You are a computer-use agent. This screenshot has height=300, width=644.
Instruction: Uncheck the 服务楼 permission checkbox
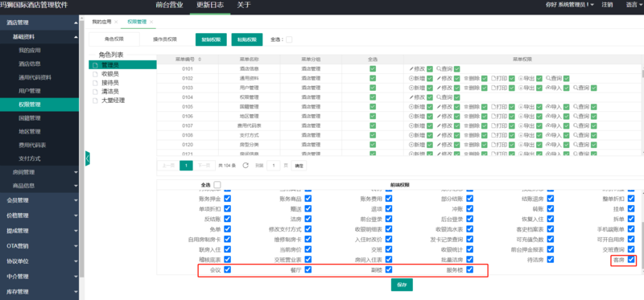click(470, 269)
